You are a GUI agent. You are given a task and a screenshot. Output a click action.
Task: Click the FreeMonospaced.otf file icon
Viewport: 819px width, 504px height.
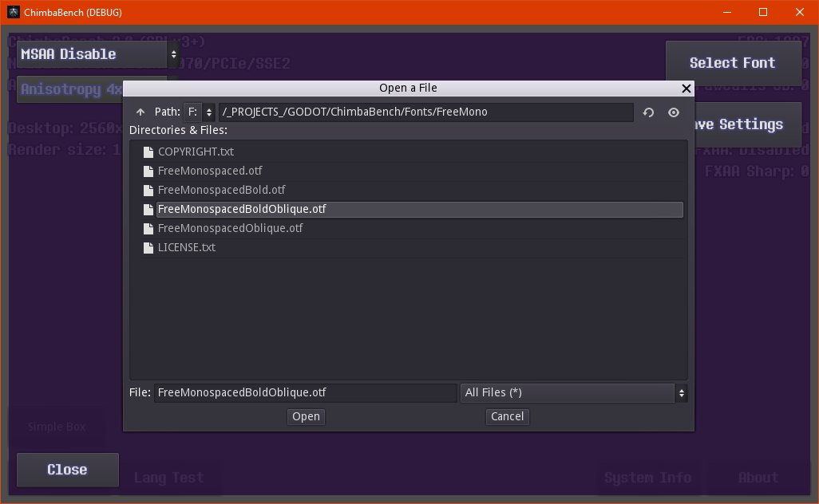(148, 171)
